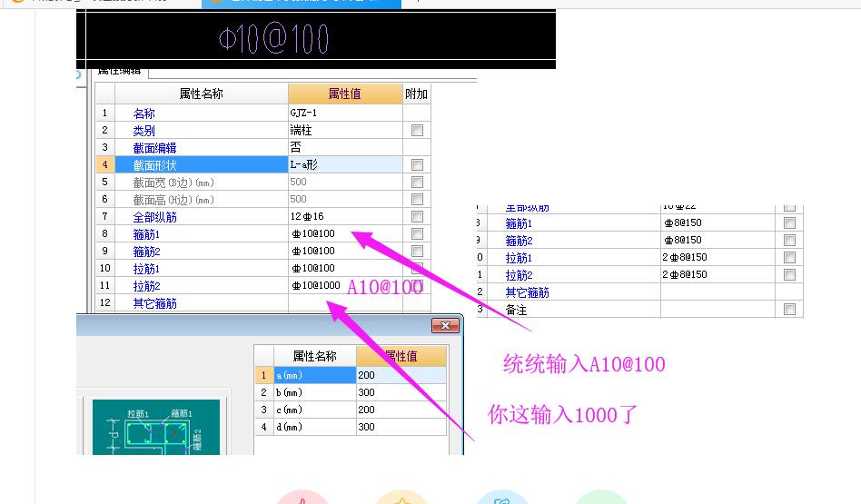Tick the checkbox in the 箍筋2 ⌀8@150 row
Viewport: 861px width, 504px height.
coord(789,240)
